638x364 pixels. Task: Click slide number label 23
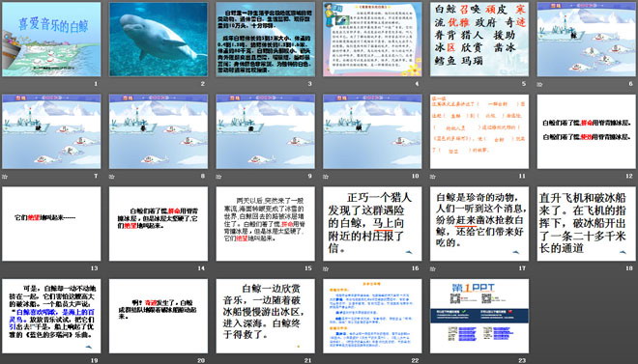point(522,361)
